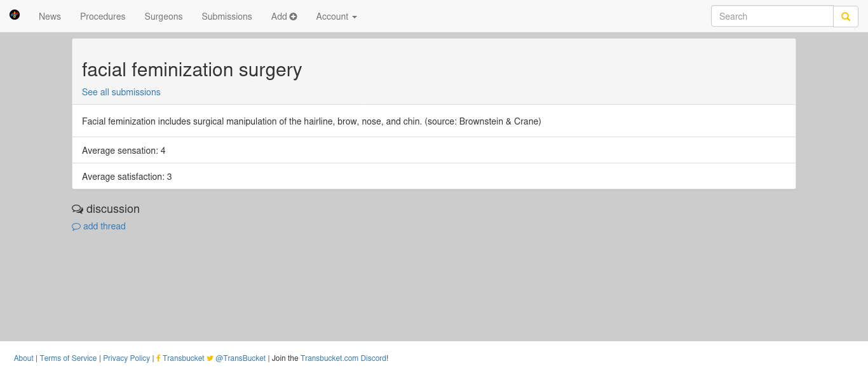Join via Transbucket.com Discord link
The height and width of the screenshot is (373, 868).
pyautogui.click(x=343, y=358)
